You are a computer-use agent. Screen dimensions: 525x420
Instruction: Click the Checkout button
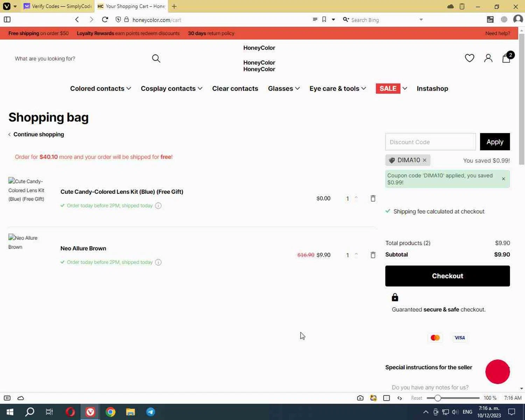point(447,276)
